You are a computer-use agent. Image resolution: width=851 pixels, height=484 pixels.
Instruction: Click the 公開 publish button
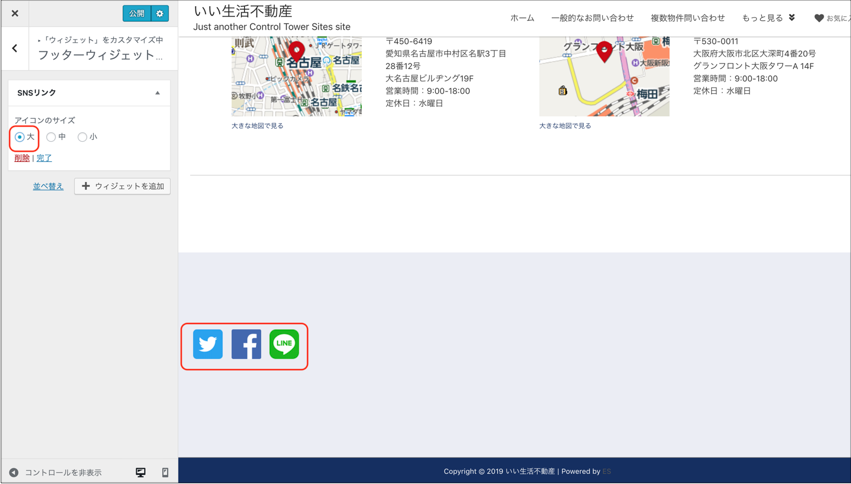[137, 14]
